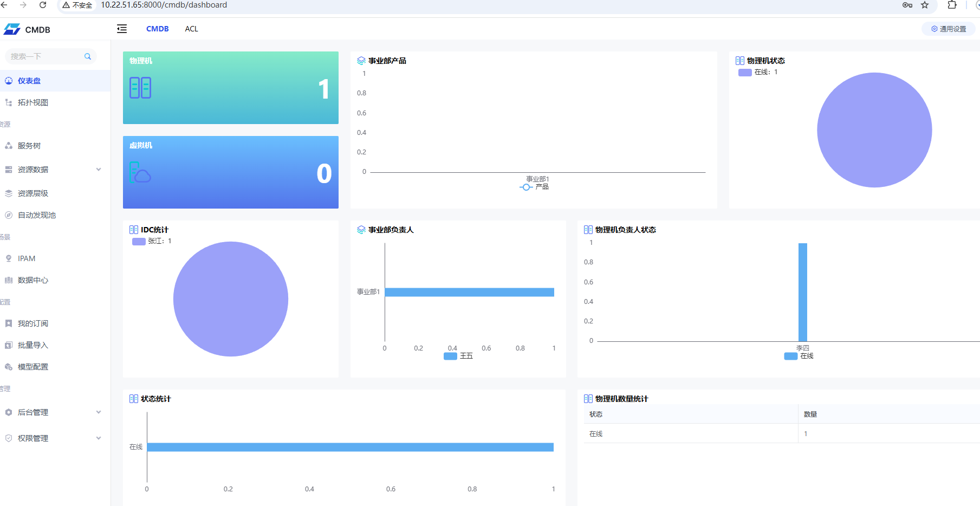Open 自动发现池 in the sidebar
The image size is (980, 506).
55,215
